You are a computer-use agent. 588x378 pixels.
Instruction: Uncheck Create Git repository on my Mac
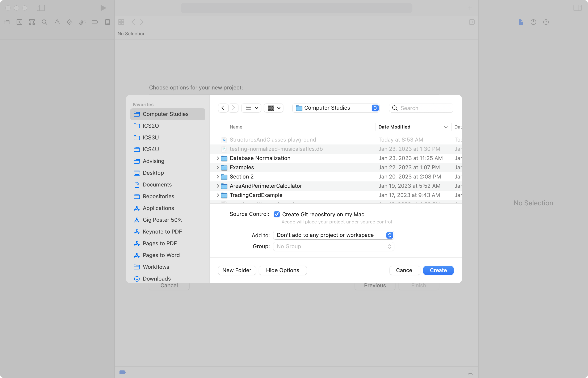(277, 214)
